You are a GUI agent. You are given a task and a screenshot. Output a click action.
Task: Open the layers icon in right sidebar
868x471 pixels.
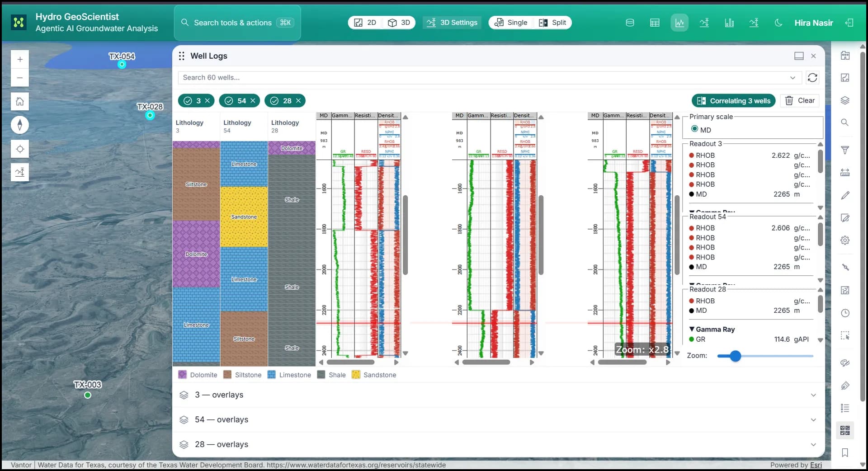point(845,100)
